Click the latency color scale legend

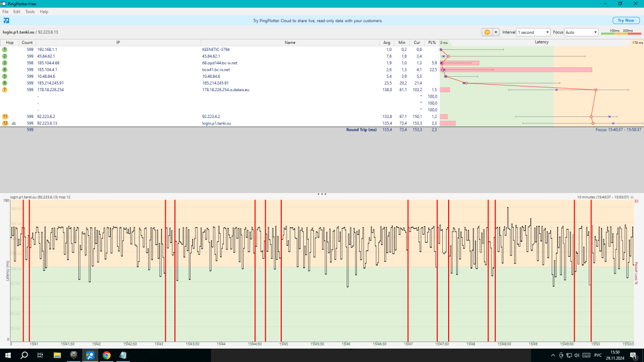pyautogui.click(x=621, y=32)
